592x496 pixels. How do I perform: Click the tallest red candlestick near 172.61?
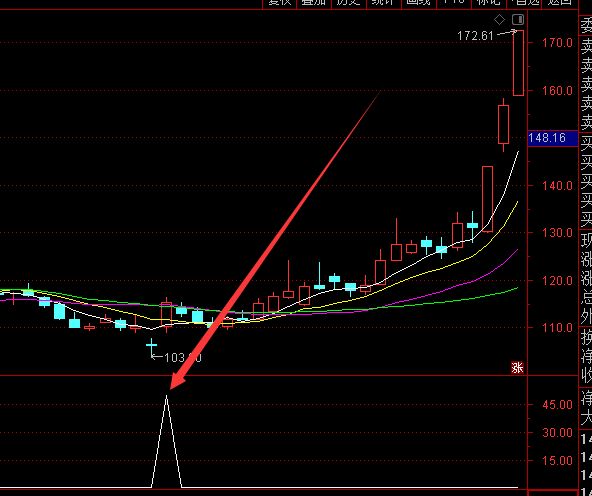coord(518,63)
